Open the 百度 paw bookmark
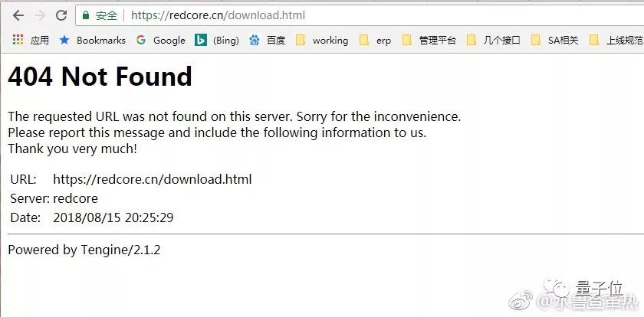The image size is (644, 317). point(267,40)
